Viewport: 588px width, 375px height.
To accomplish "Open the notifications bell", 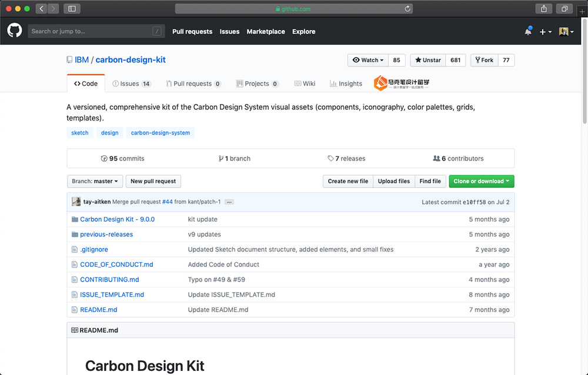I will [527, 32].
